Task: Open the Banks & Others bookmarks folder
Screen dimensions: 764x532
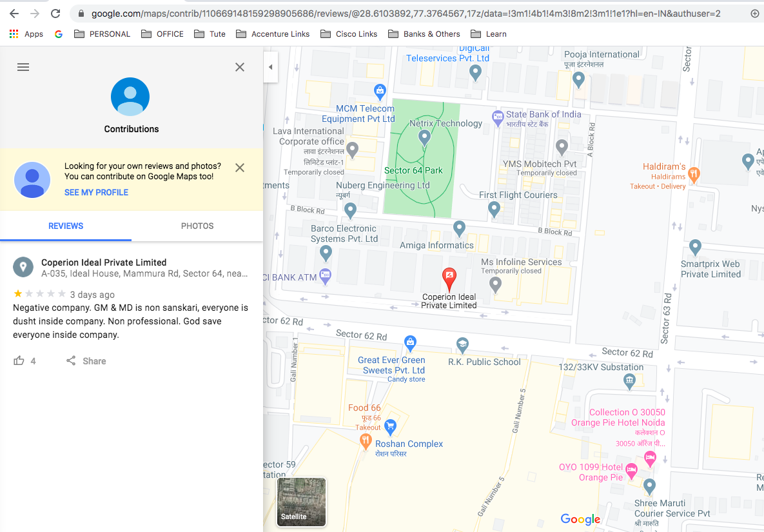Action: 424,34
